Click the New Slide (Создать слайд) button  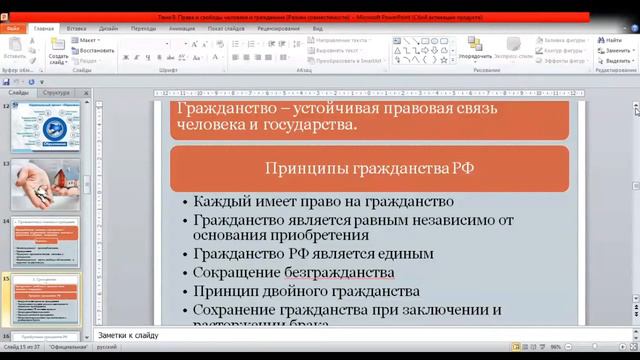58,51
